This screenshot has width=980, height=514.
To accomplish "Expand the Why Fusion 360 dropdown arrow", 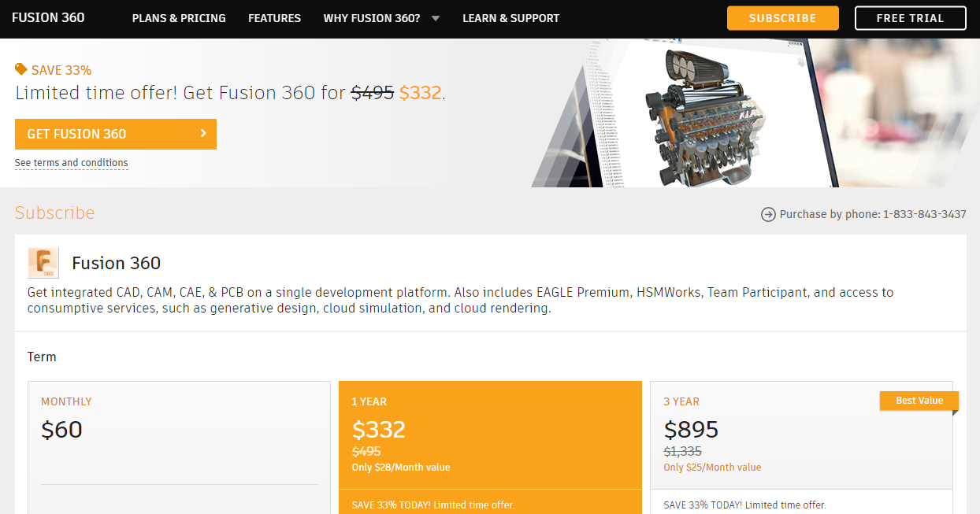I will click(x=436, y=18).
